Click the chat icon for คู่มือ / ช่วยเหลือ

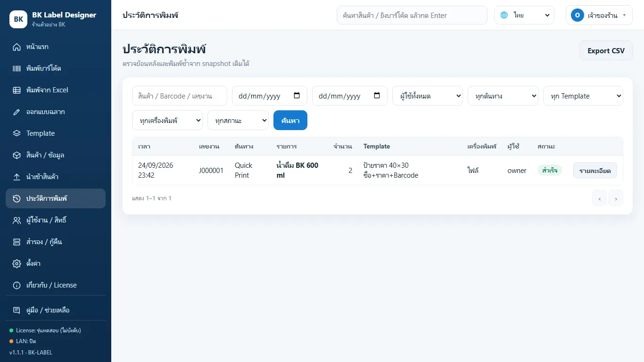coord(17,310)
